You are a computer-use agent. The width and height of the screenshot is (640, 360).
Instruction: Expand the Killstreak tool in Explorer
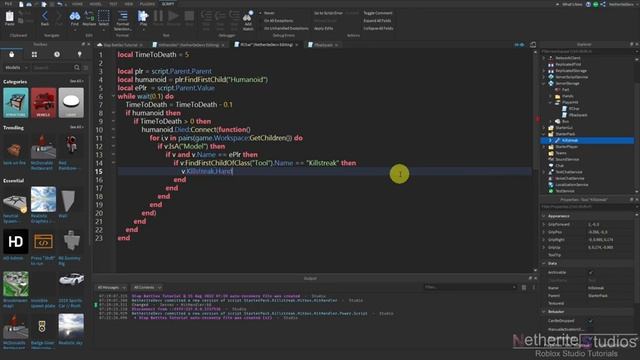click(x=550, y=140)
